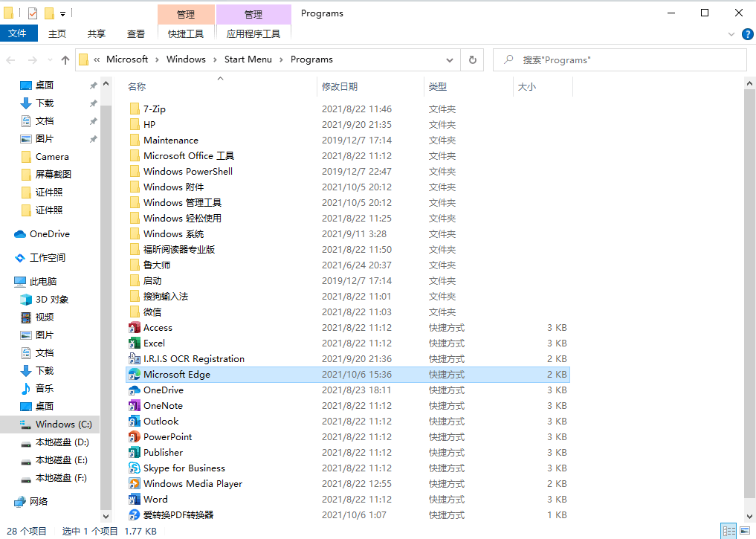This screenshot has width=756, height=539.
Task: Select the Outlook shortcut icon
Action: pos(135,422)
